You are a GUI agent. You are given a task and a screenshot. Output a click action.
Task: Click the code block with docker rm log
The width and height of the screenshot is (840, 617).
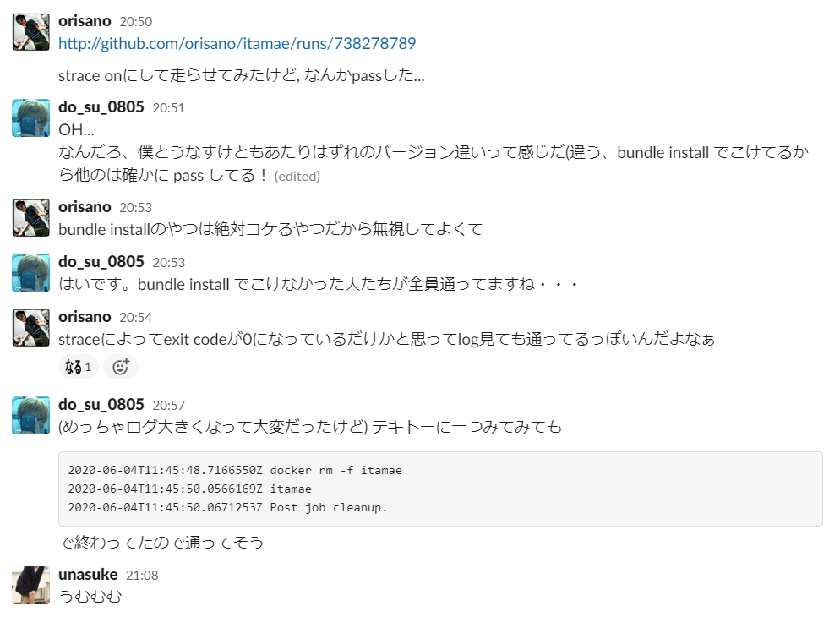(x=440, y=489)
